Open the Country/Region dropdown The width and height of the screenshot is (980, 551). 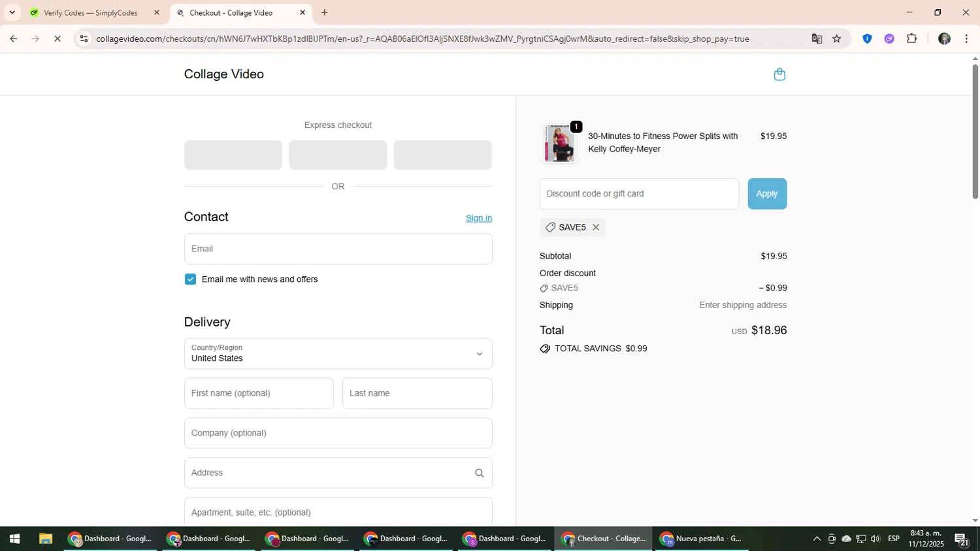tap(338, 354)
